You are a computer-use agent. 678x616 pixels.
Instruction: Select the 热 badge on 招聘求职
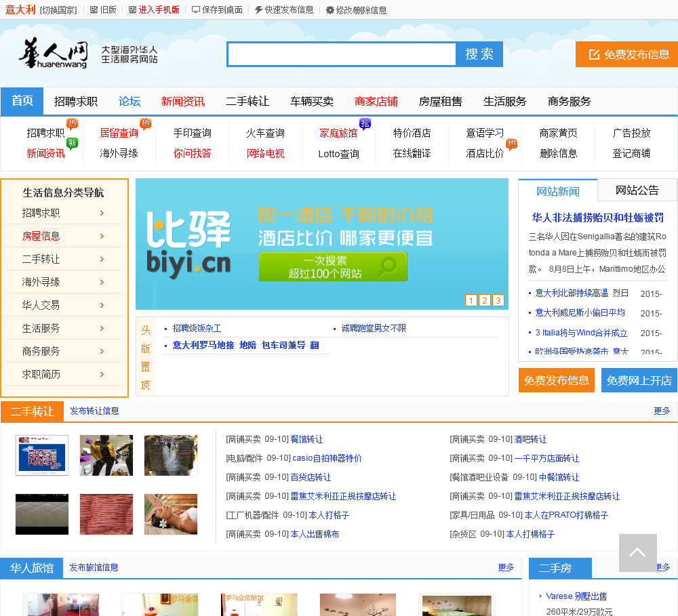pyautogui.click(x=72, y=124)
